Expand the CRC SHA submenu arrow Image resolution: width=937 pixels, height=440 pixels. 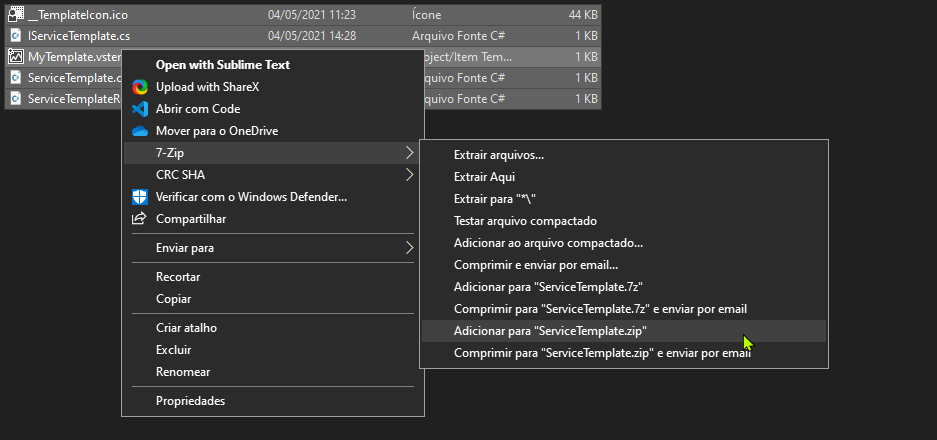(409, 175)
